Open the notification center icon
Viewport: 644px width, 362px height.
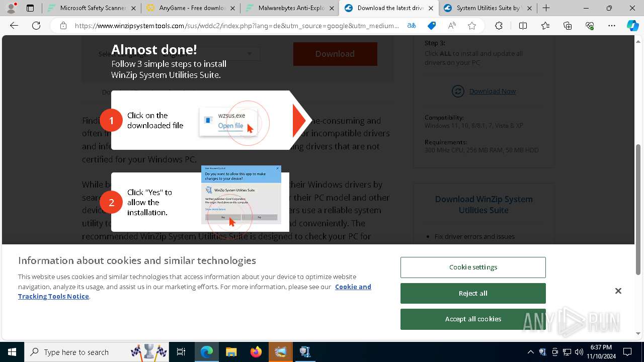(627, 352)
